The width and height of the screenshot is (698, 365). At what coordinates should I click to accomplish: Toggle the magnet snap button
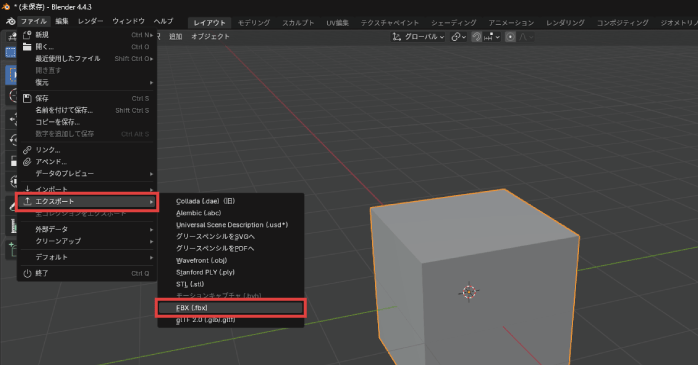point(476,37)
